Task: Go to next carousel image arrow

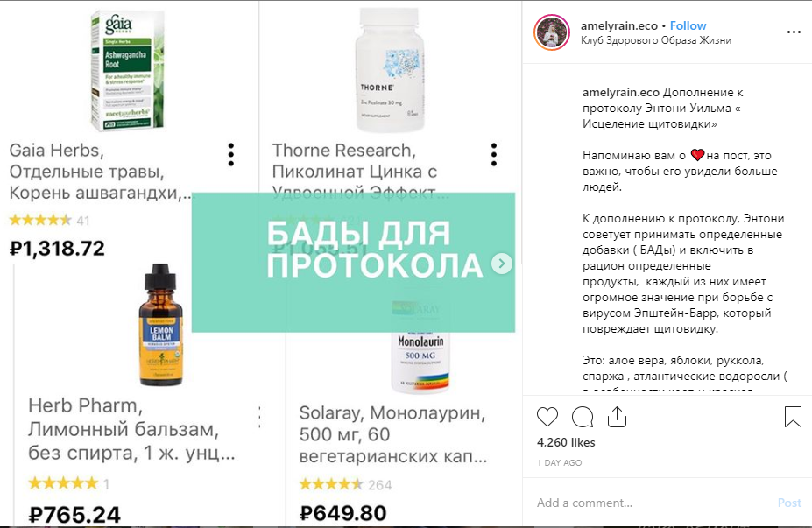Action: [501, 264]
